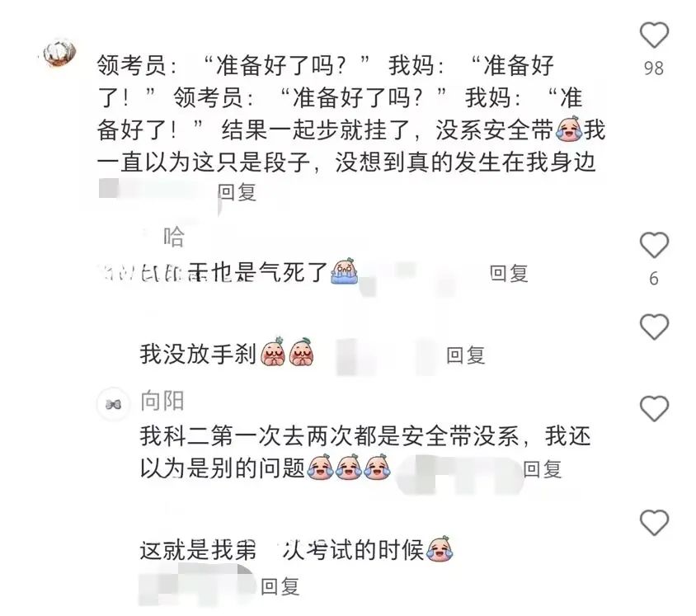The width and height of the screenshot is (696, 616).
Task: Reply to the 我没放手刹 comment
Action: click(x=465, y=355)
